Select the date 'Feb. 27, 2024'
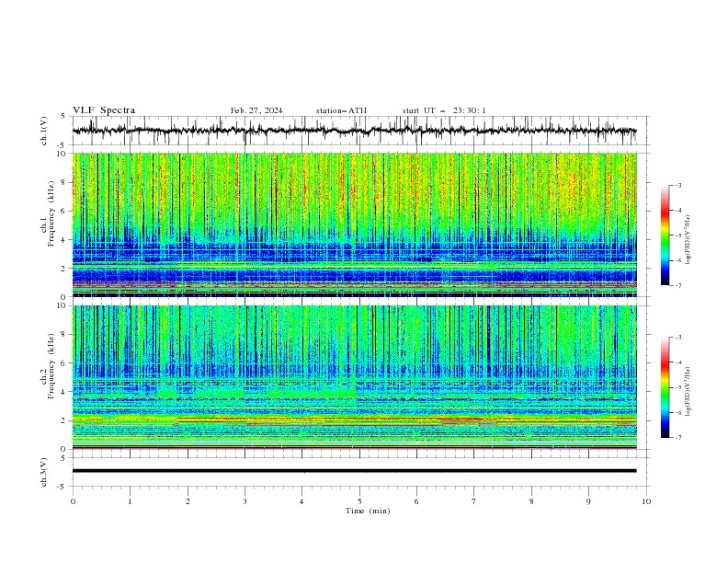728x563 pixels. [256, 110]
